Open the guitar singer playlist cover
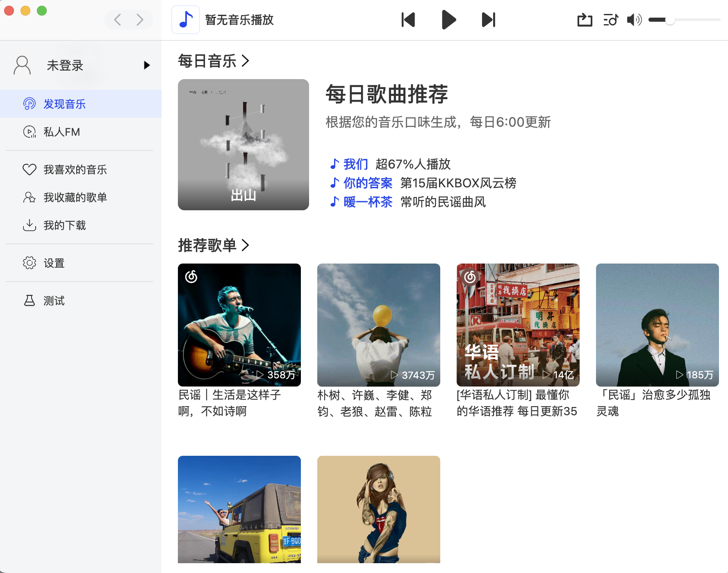 tap(239, 325)
